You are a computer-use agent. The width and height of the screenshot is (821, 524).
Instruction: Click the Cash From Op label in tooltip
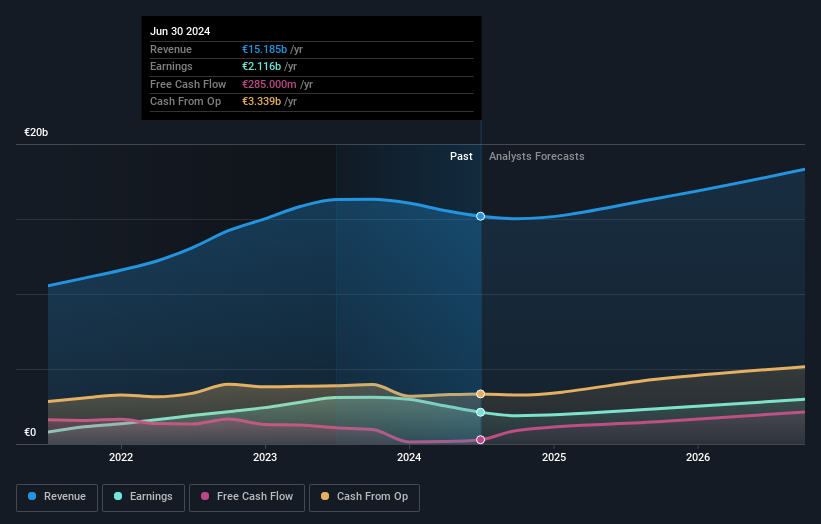point(185,102)
